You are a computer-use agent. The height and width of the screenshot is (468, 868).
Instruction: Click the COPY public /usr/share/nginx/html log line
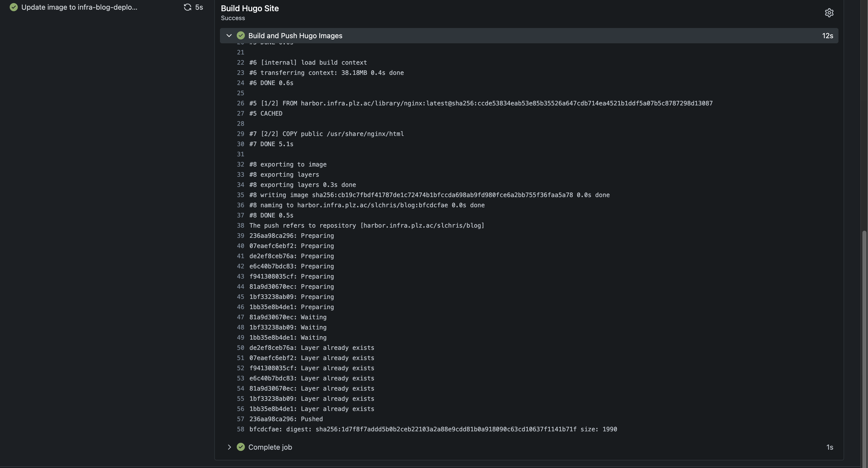(x=326, y=133)
